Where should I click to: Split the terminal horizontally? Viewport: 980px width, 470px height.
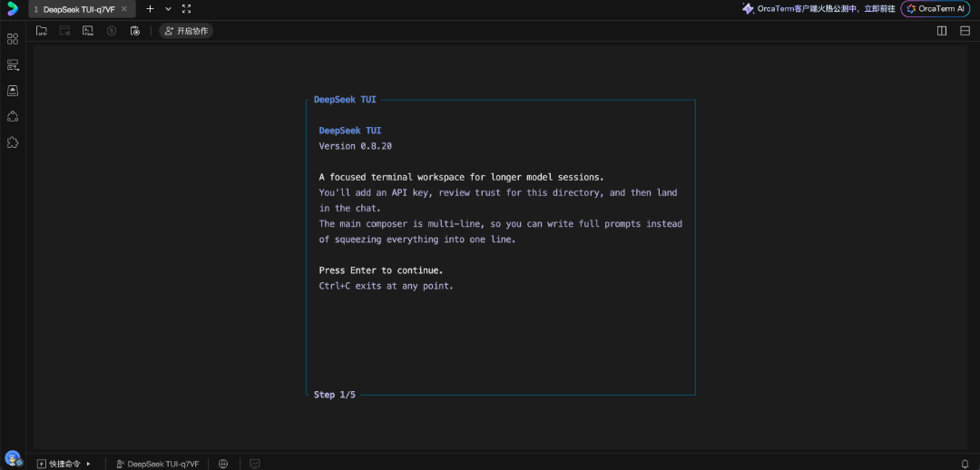coord(965,31)
